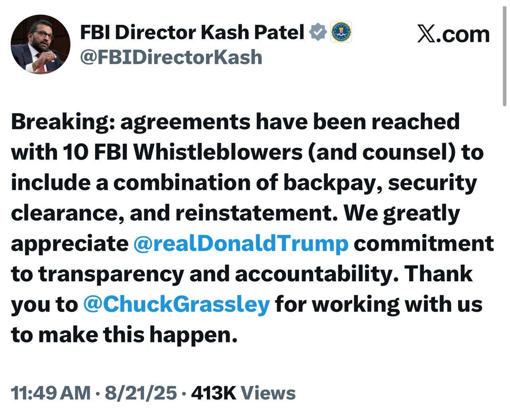Click the @FBIDirectorKash handle
The image size is (510, 420).
[171, 57]
